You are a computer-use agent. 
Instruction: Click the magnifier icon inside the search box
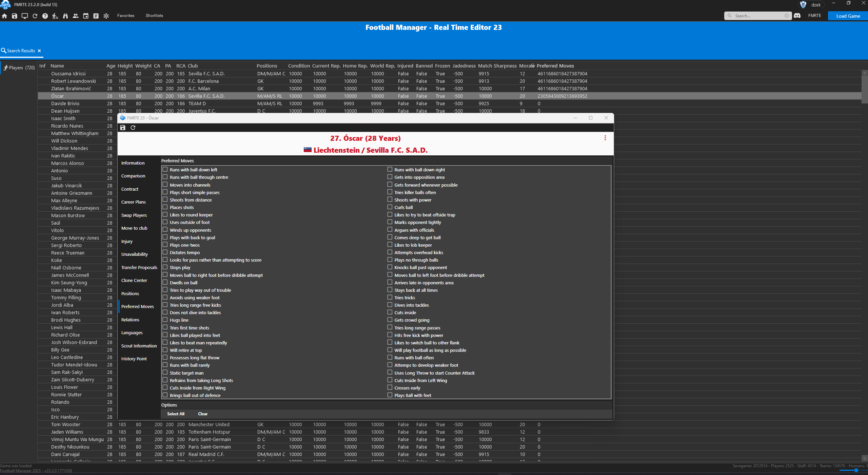pyautogui.click(x=730, y=16)
